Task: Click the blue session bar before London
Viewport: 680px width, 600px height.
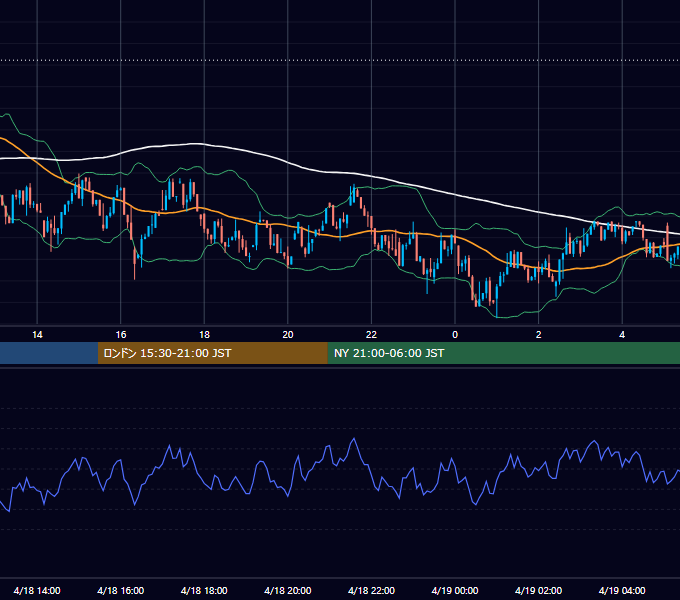Action: tap(49, 353)
